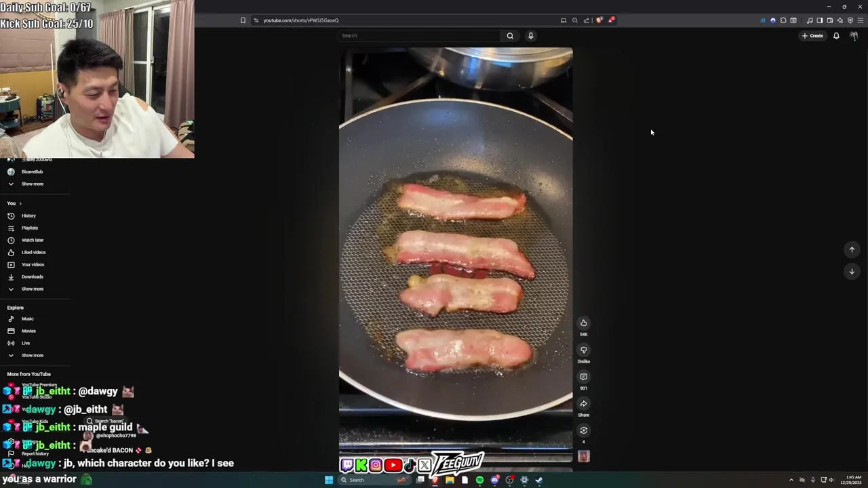The image size is (868, 488).
Task: Open the channel avatar thumbnail beside the Short
Action: (583, 456)
